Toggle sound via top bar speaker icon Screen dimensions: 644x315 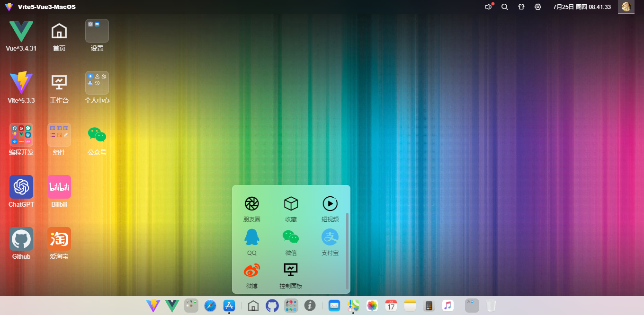click(488, 7)
